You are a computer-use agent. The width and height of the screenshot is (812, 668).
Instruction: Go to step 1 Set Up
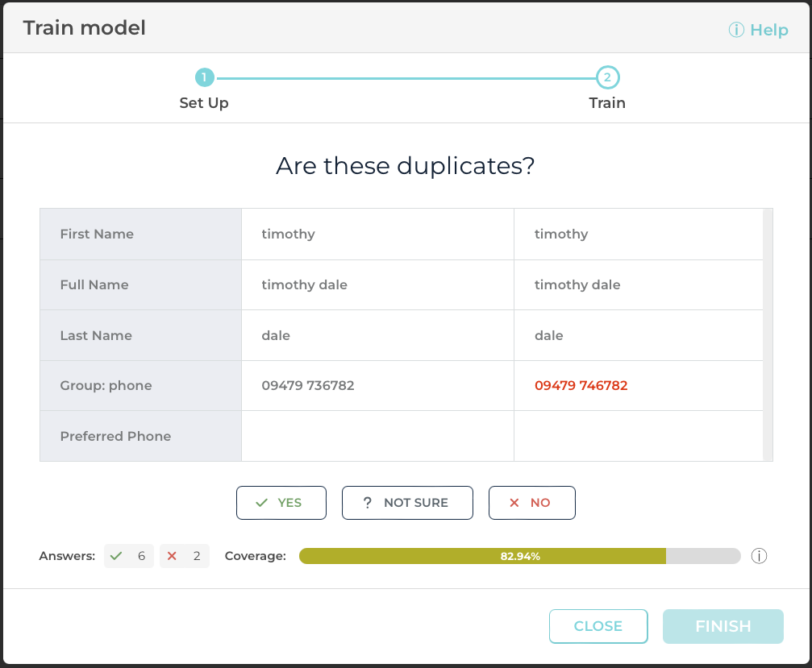pyautogui.click(x=204, y=78)
